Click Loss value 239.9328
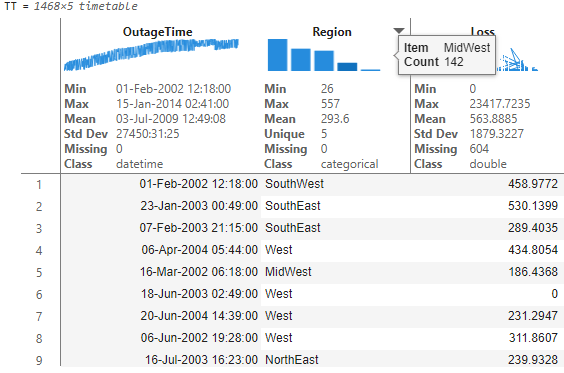564x373 pixels. 533,360
